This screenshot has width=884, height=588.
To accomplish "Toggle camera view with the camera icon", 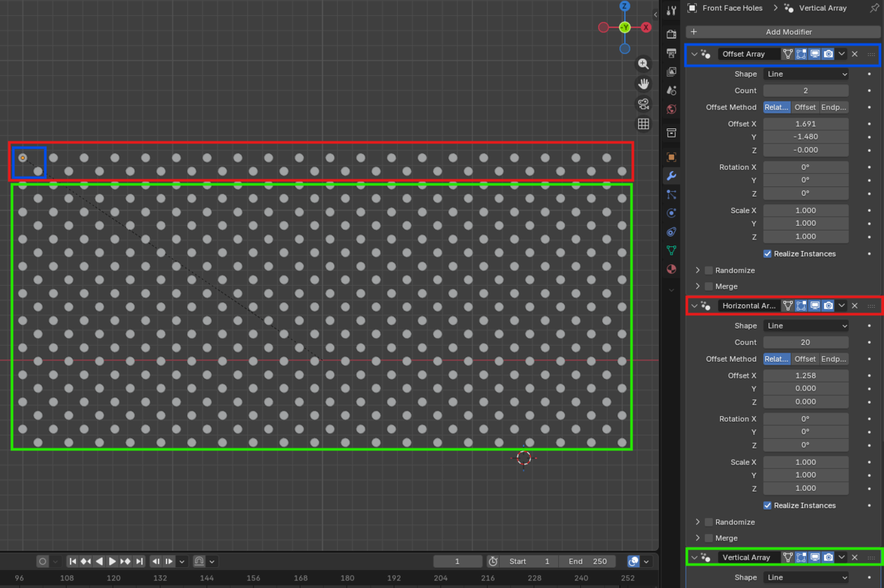I will (643, 104).
